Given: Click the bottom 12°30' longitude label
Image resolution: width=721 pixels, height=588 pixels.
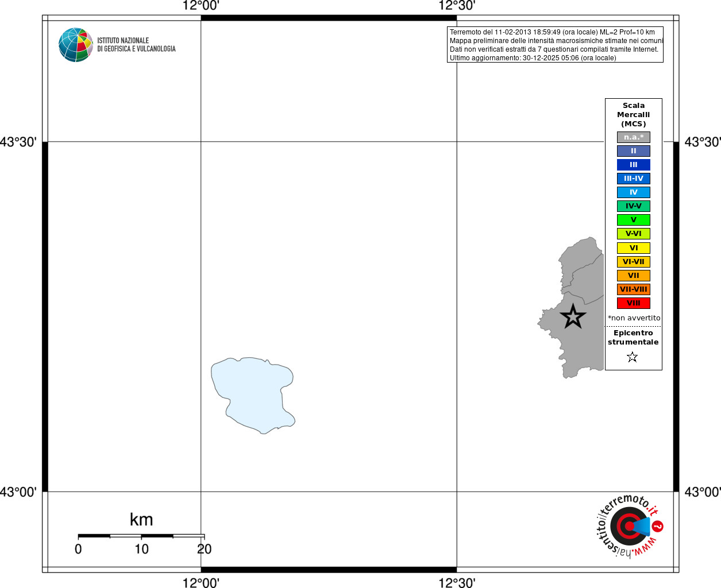Looking at the screenshot, I should pos(457,583).
